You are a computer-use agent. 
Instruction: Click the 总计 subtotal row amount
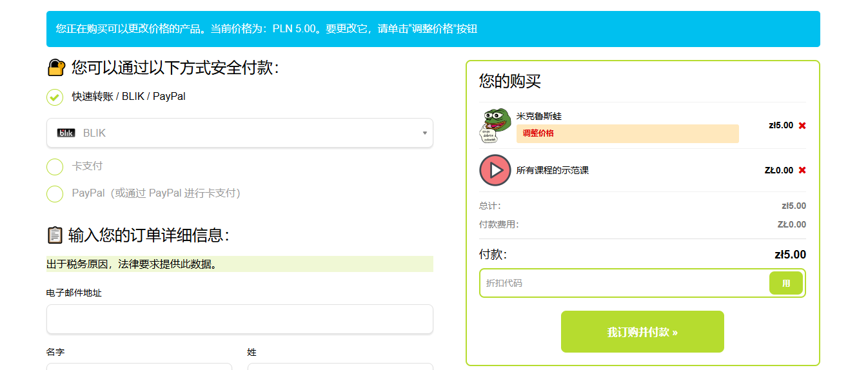[794, 206]
